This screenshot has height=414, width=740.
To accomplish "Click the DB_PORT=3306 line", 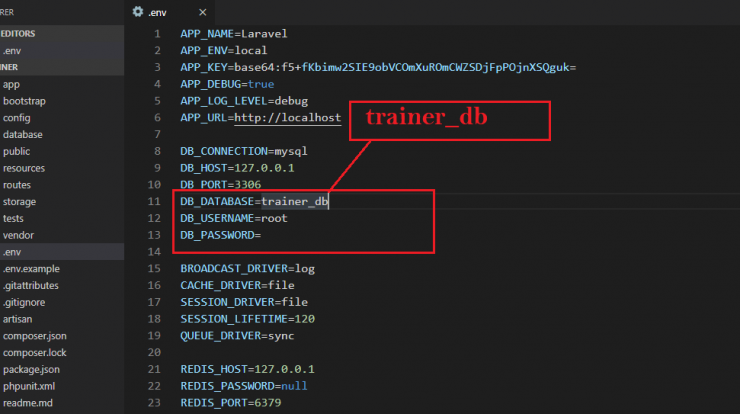I will pos(220,185).
